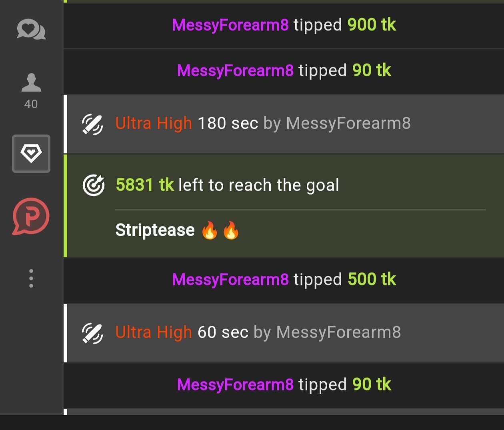Open MessyForearm8 profile from the 500 tk tip
The height and width of the screenshot is (430, 504).
pos(230,280)
